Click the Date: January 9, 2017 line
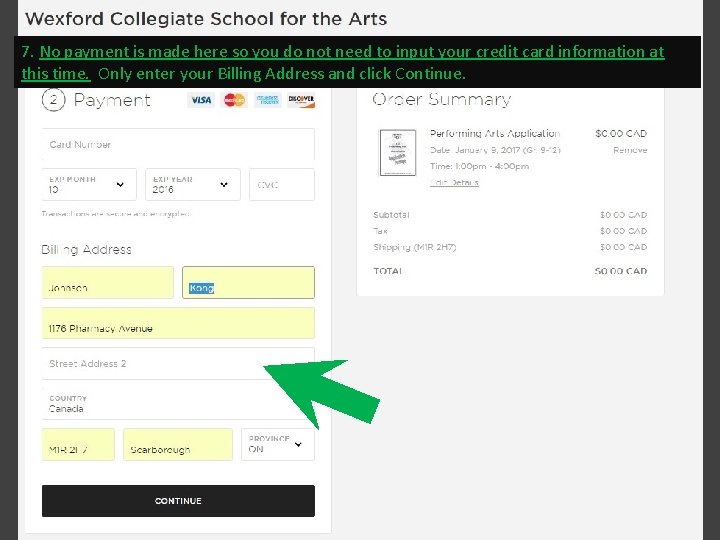The width and height of the screenshot is (720, 540). [x=495, y=150]
